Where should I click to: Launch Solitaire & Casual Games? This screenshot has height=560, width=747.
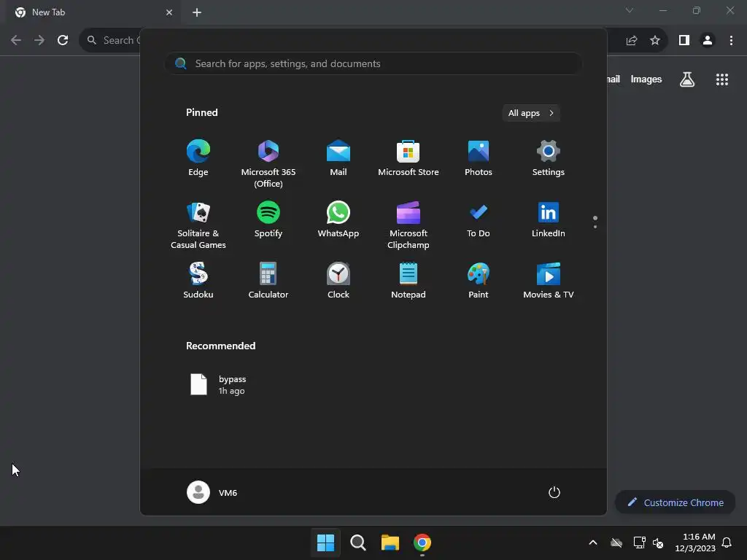[198, 225]
